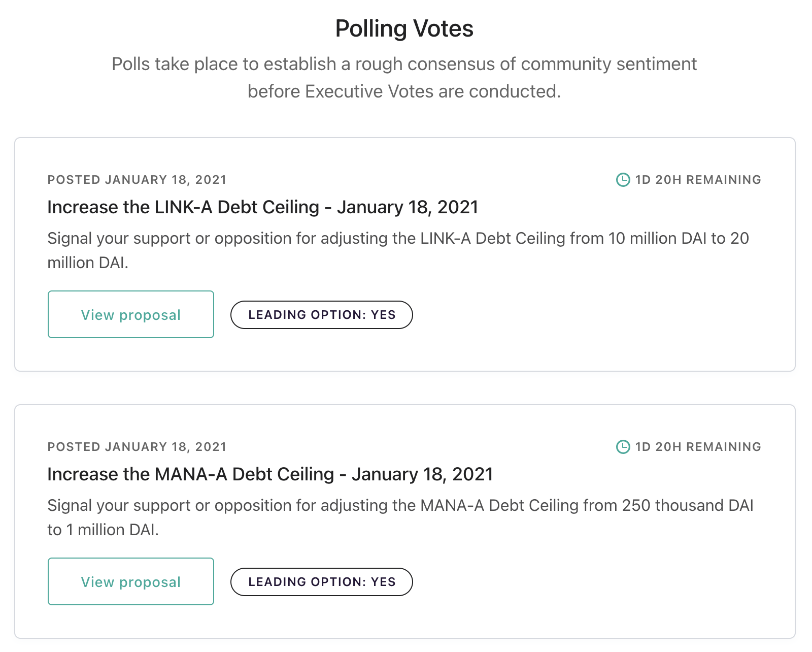Click the Leading Option: Yes badge for MANA-A

coord(322,582)
